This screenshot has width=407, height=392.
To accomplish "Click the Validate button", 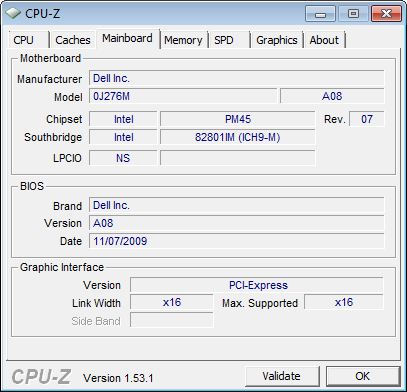I will click(x=282, y=376).
